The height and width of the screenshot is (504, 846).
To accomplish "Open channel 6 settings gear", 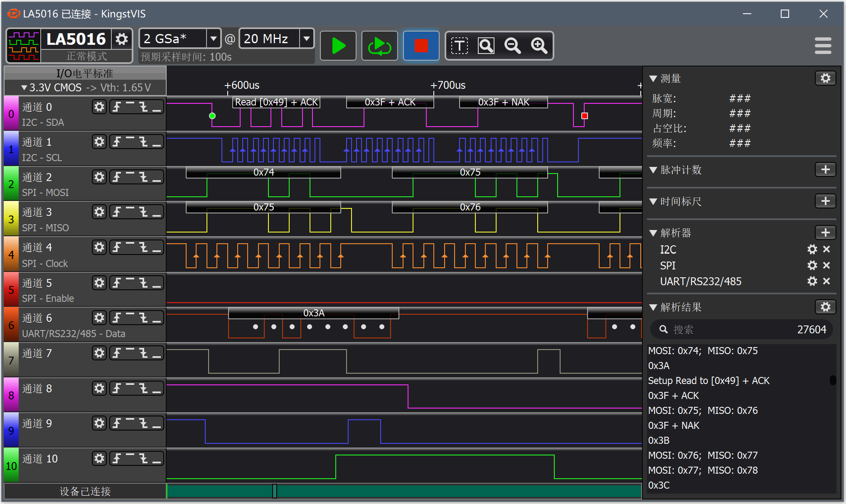I will 99,318.
